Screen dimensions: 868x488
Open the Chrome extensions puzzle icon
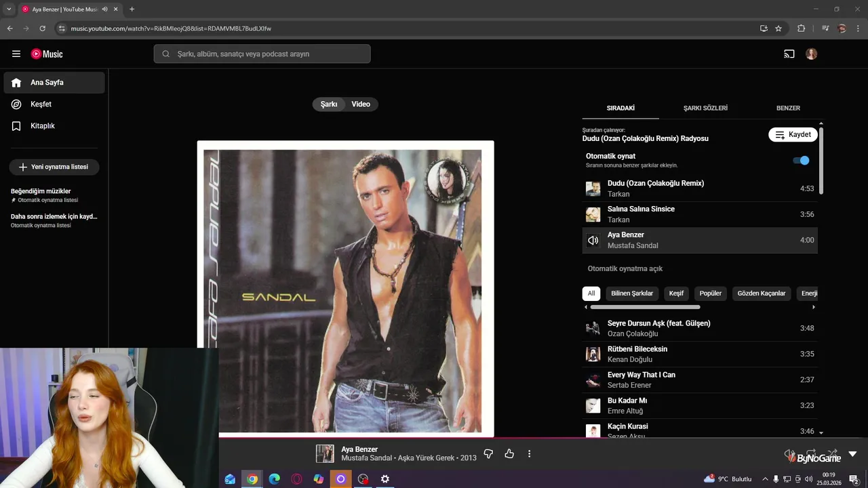click(x=801, y=28)
